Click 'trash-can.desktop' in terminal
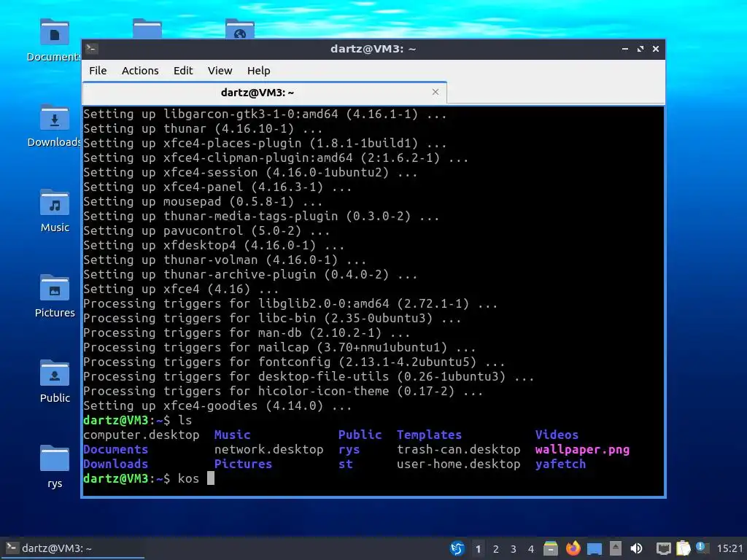747x560 pixels. [x=458, y=449]
